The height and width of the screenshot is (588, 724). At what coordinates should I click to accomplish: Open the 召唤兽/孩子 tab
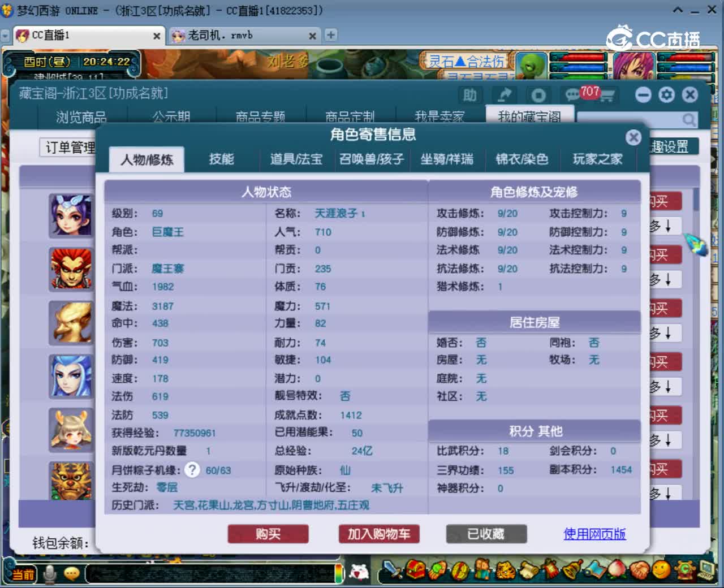tap(371, 159)
